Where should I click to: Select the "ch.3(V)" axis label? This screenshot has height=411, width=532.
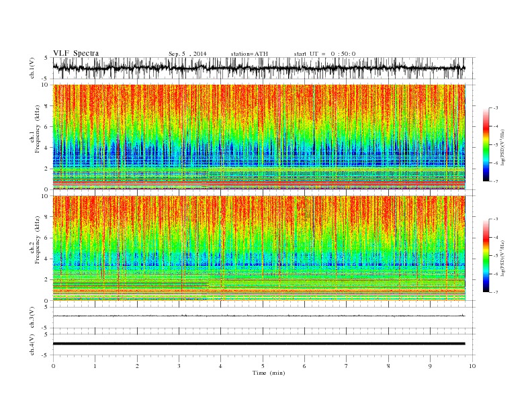(32, 318)
